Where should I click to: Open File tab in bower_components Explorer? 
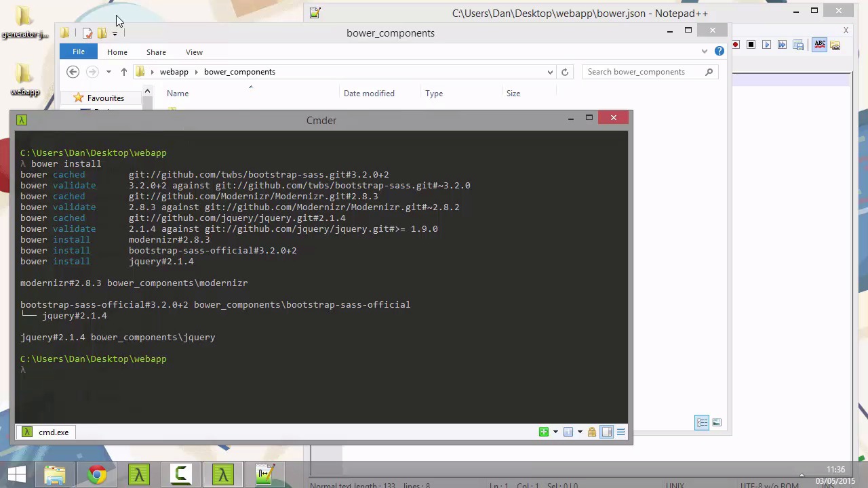tap(79, 52)
